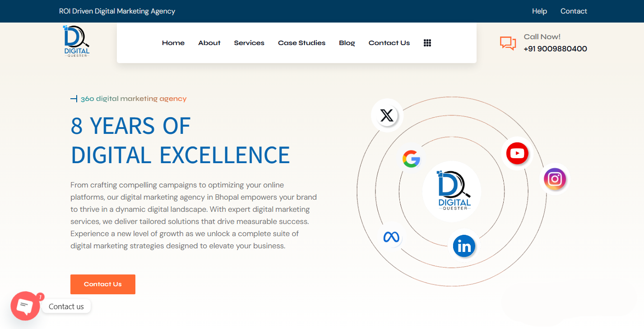The width and height of the screenshot is (644, 329).
Task: Click the phone number +91 9009880400
Action: (555, 49)
